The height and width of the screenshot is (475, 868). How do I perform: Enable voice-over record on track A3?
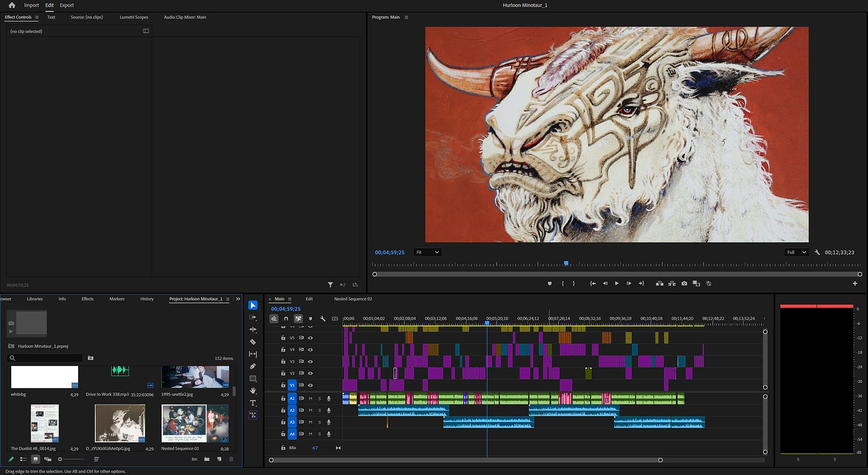tap(328, 423)
